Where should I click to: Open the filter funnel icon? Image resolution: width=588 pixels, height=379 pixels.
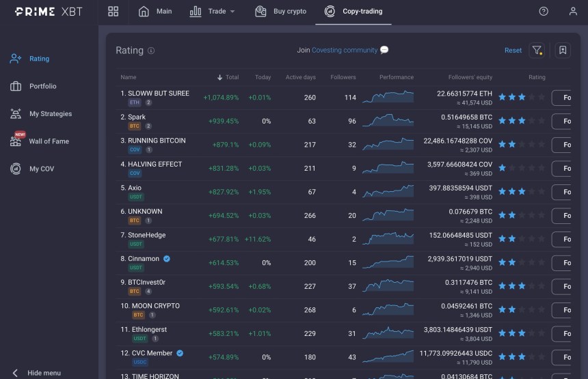coord(537,50)
